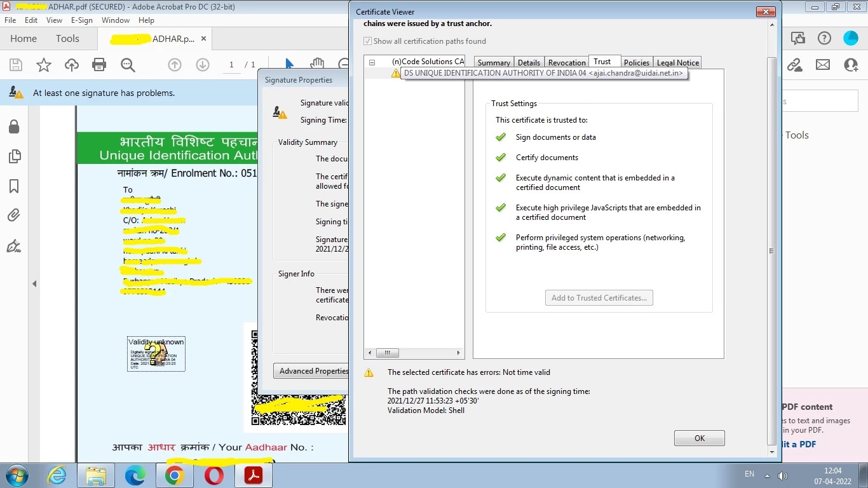Click the feedback thumbs-up chat icon

(798, 39)
